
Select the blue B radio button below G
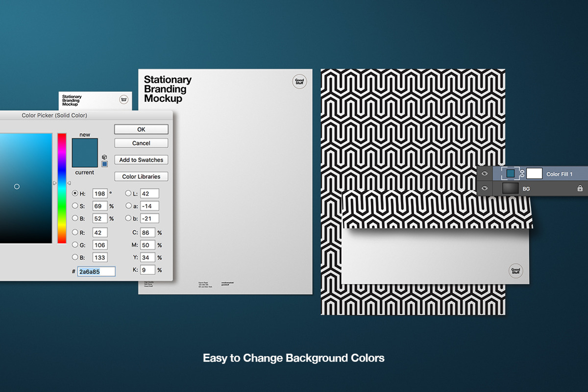click(x=75, y=257)
